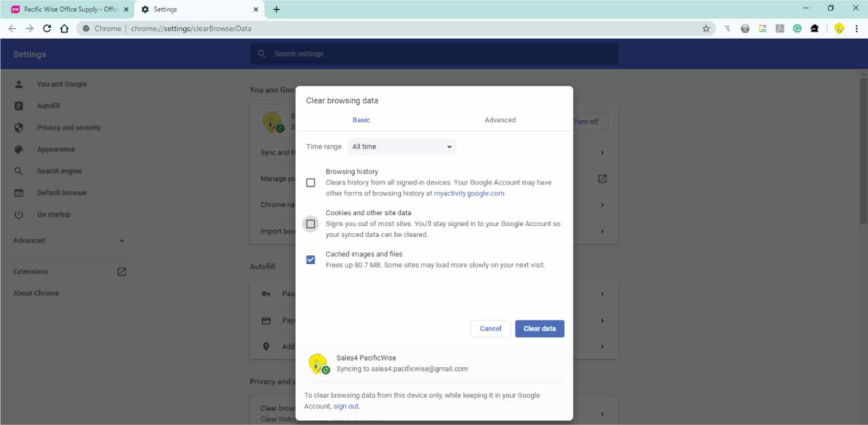Expand the Addresses row arrow

tap(602, 347)
